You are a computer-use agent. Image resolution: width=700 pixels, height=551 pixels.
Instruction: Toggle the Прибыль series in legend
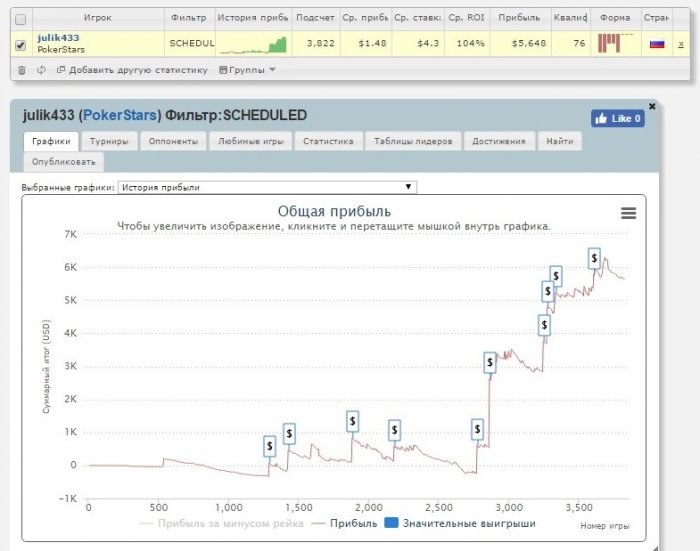pos(345,523)
